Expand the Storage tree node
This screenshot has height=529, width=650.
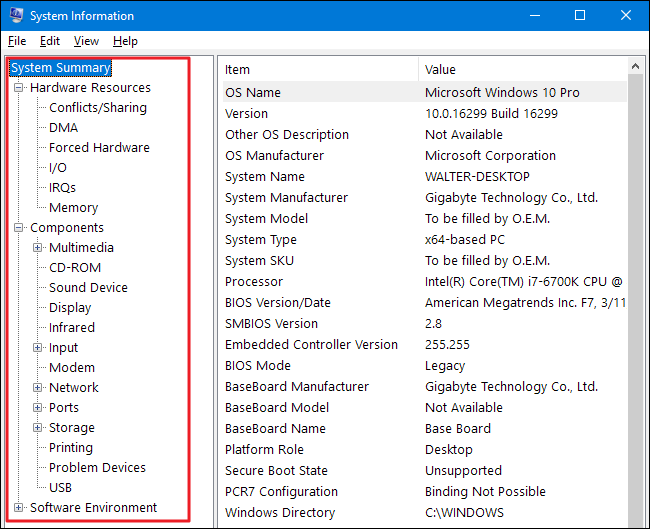(x=38, y=428)
